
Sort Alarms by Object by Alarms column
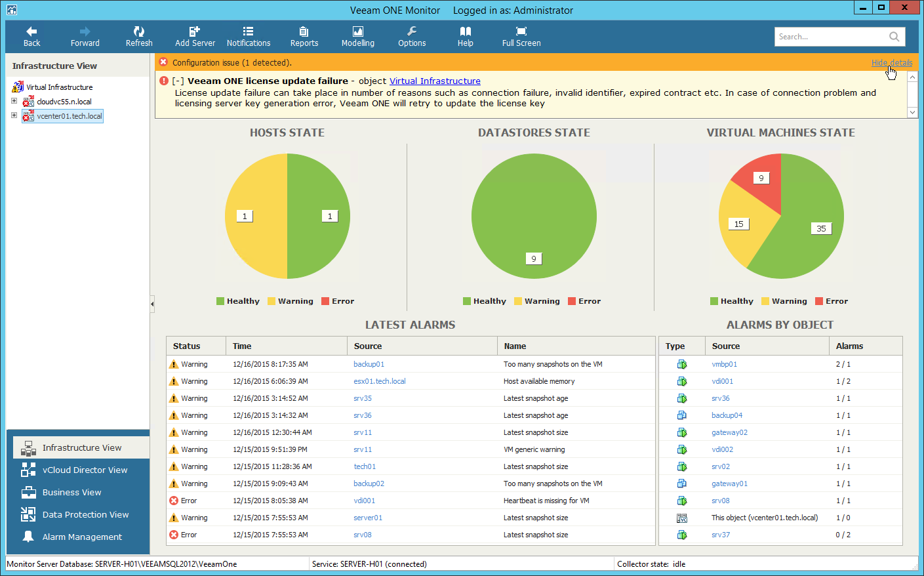tap(866, 346)
